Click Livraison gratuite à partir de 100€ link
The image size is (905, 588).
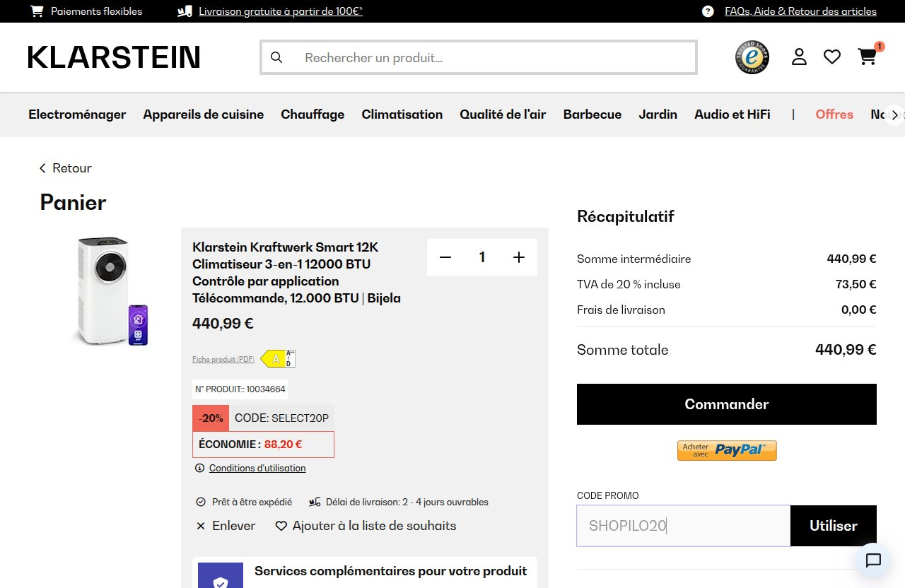tap(281, 11)
